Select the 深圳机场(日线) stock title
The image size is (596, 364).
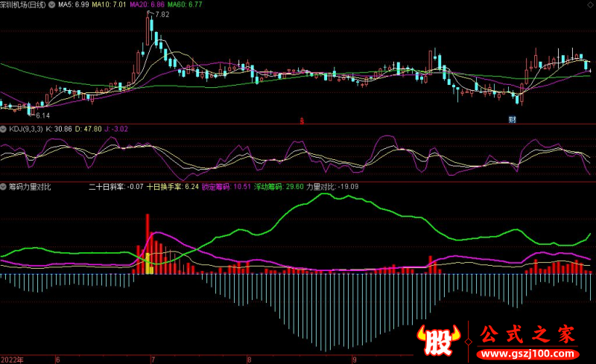(23, 4)
